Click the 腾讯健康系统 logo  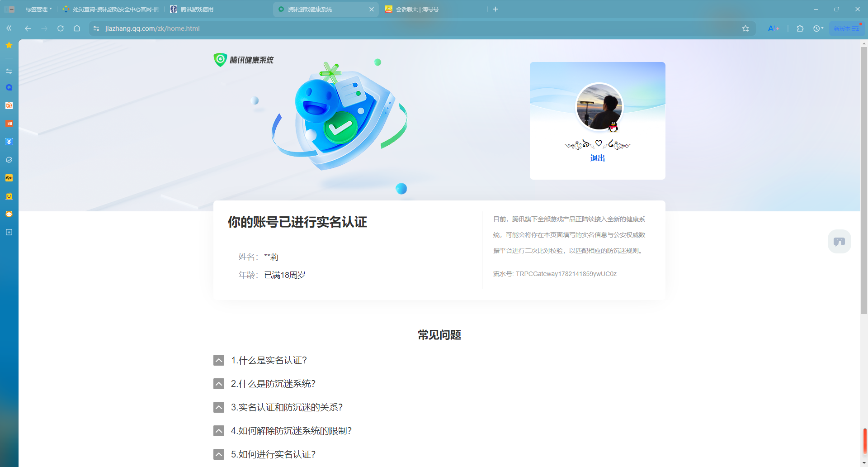coord(244,60)
